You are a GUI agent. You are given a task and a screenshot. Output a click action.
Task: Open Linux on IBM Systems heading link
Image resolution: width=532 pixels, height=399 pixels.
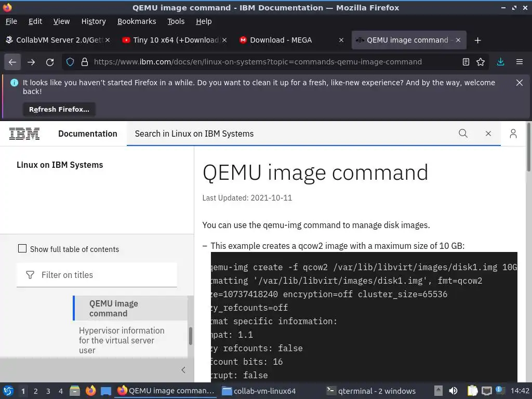pyautogui.click(x=60, y=165)
